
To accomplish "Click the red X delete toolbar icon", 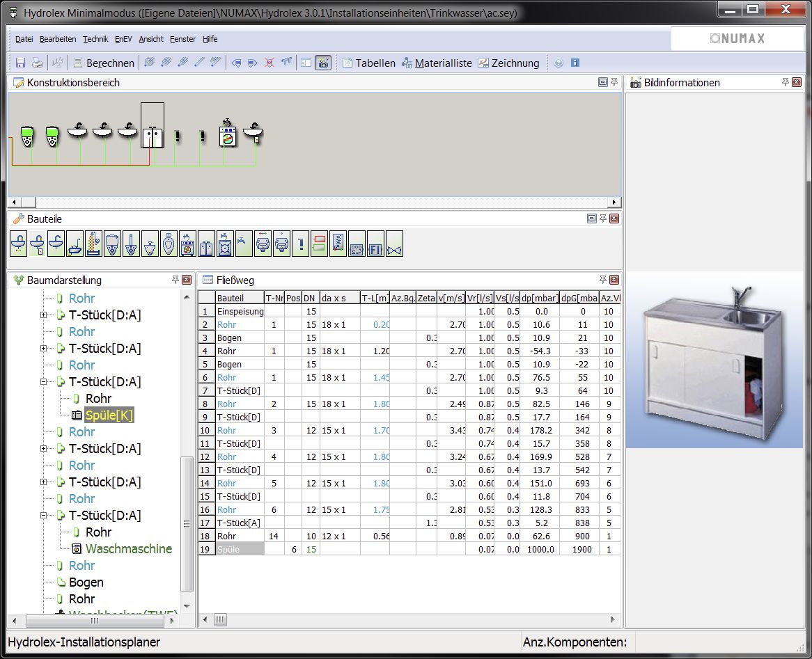I will tap(270, 63).
